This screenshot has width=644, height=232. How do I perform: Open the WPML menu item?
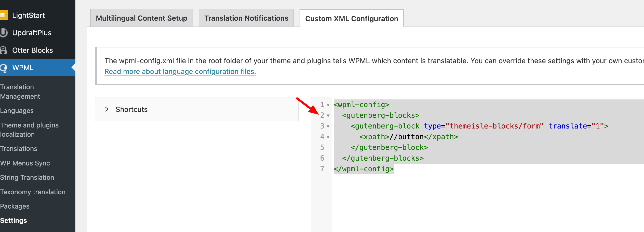pyautogui.click(x=23, y=68)
